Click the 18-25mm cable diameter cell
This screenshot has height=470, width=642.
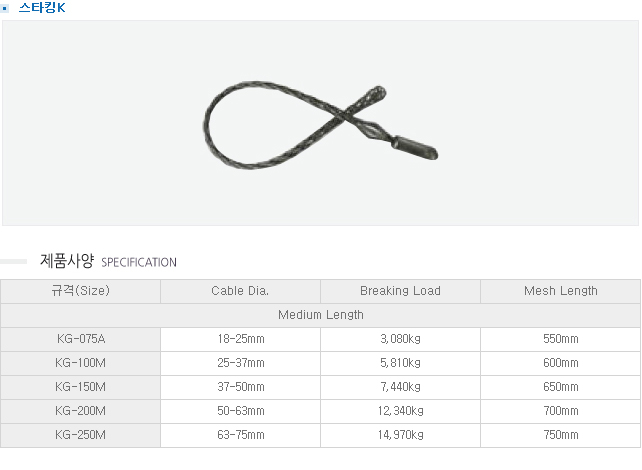pyautogui.click(x=240, y=338)
